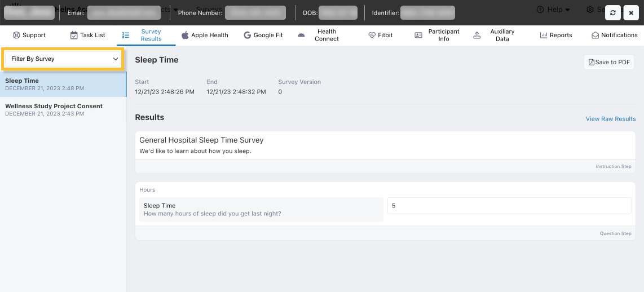Viewport: 644px width, 292px height.
Task: Select the Sleep Time survey entry
Action: coord(63,84)
